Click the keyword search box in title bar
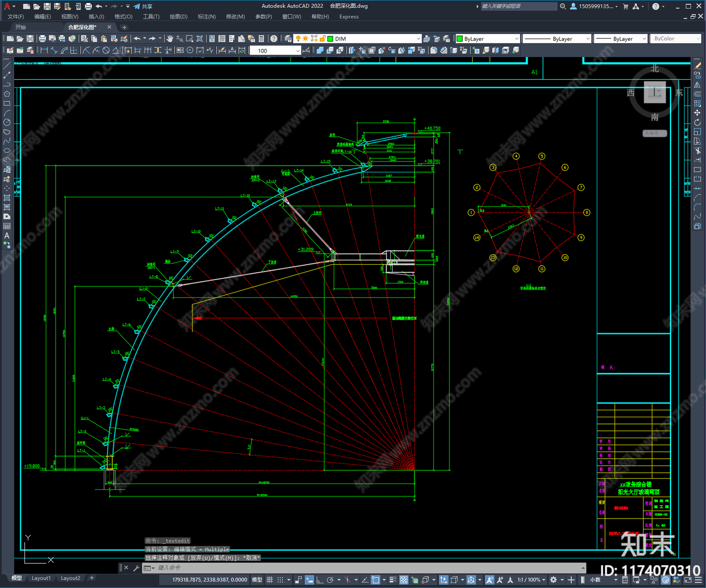This screenshot has width=706, height=588. pyautogui.click(x=519, y=6)
